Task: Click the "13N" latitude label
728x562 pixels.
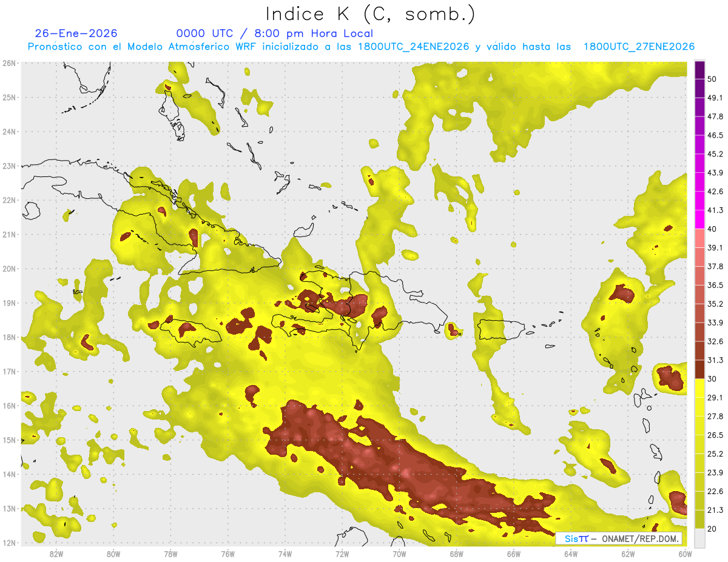Action: coord(9,508)
